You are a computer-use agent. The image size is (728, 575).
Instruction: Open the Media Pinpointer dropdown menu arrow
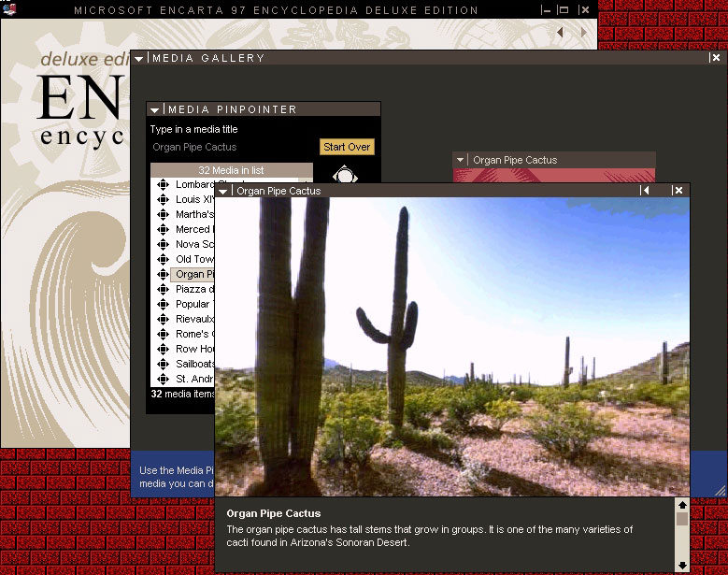(155, 109)
